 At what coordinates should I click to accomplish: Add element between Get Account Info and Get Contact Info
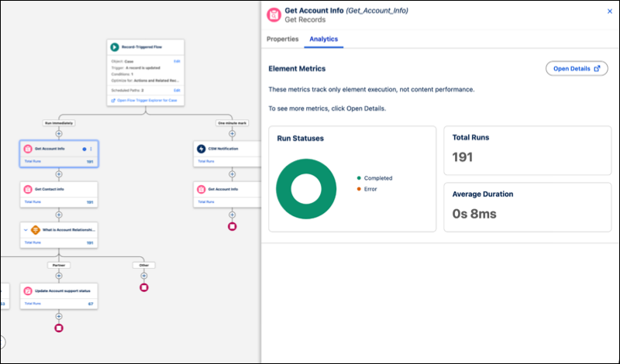[x=59, y=174]
